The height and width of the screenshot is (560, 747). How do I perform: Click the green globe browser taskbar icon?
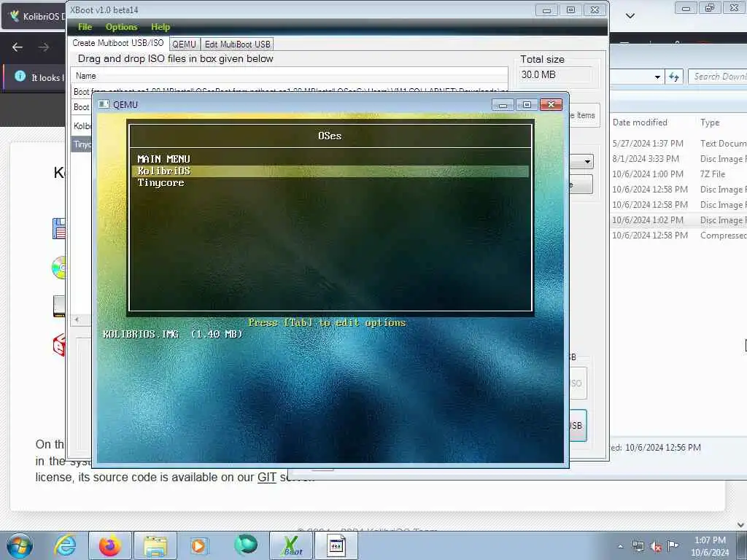tap(245, 545)
